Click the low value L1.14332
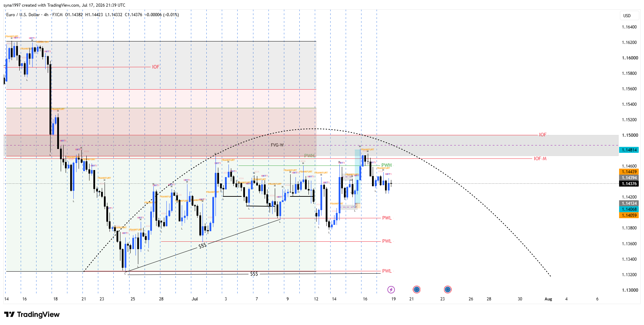644x325 pixels. [x=114, y=15]
